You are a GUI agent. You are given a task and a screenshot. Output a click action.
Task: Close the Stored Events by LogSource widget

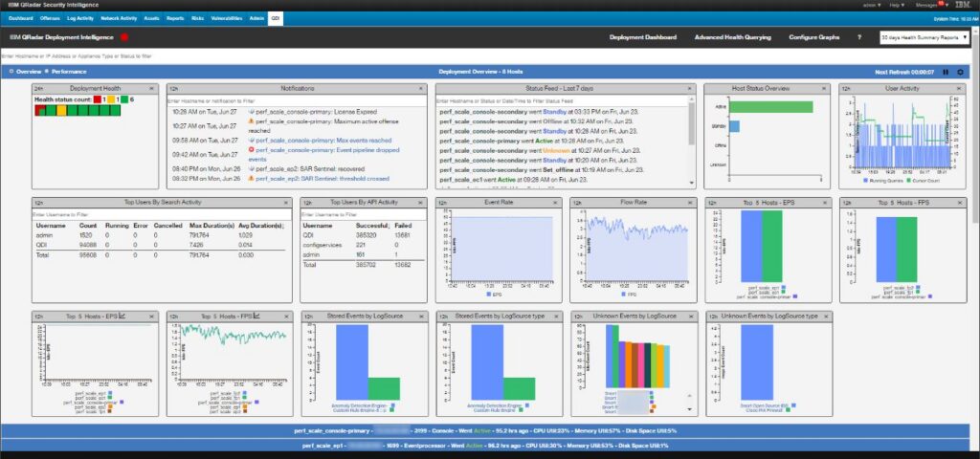[422, 317]
